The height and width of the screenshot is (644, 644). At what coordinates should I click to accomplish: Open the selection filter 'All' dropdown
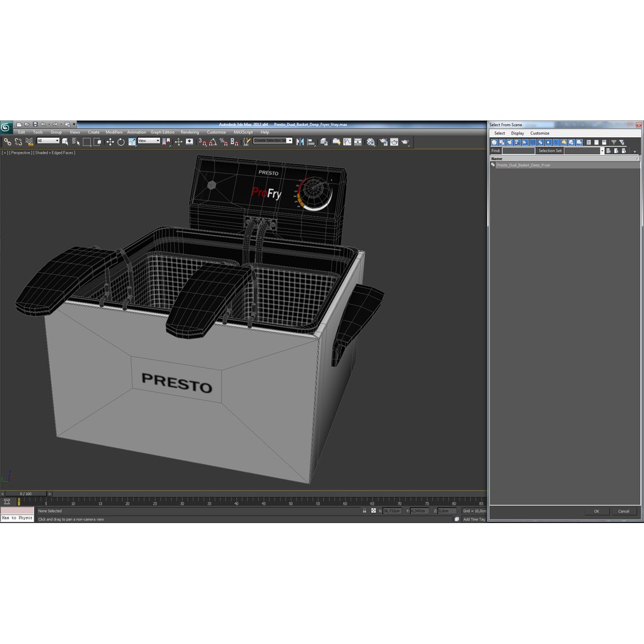pos(48,141)
